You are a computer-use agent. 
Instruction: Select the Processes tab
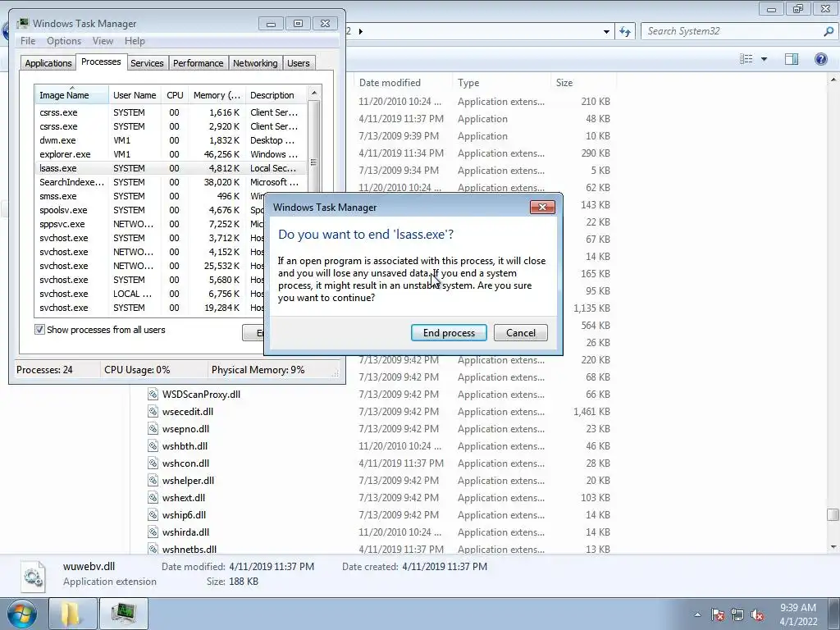click(x=101, y=62)
